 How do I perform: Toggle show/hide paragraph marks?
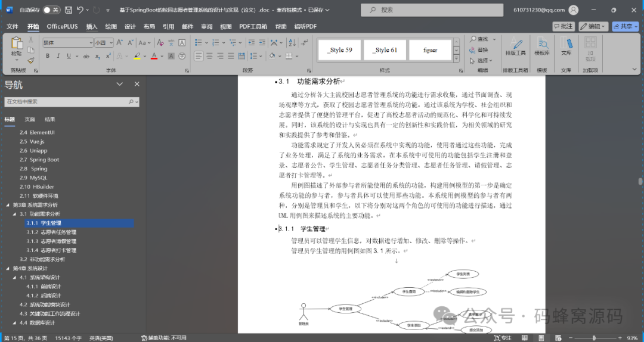coord(304,42)
